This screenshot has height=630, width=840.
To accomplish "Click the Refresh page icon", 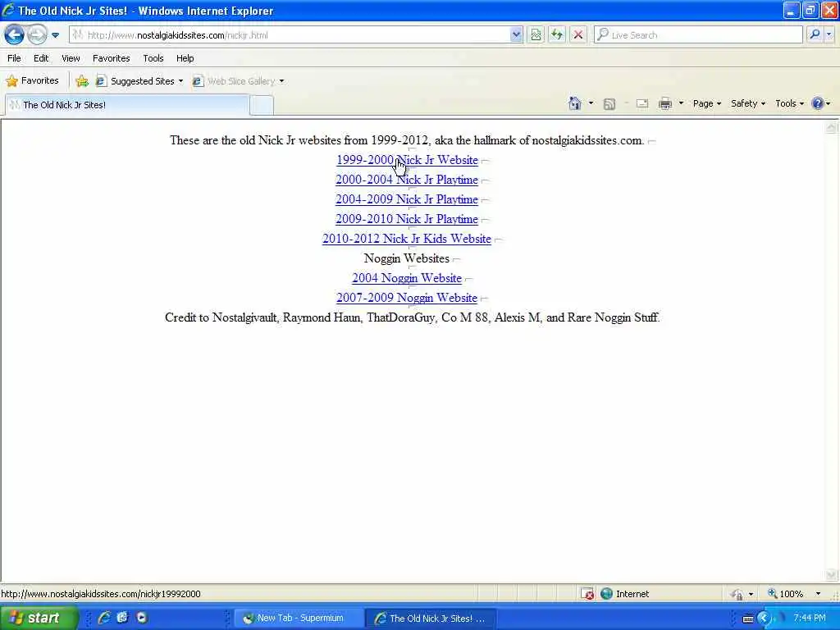I will 557,34.
